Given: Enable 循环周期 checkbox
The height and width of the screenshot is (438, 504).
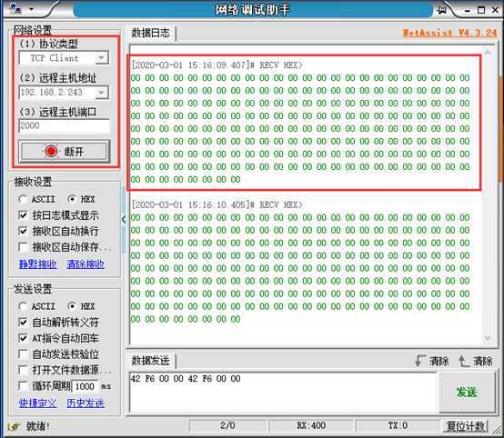Looking at the screenshot, I should coord(23,385).
